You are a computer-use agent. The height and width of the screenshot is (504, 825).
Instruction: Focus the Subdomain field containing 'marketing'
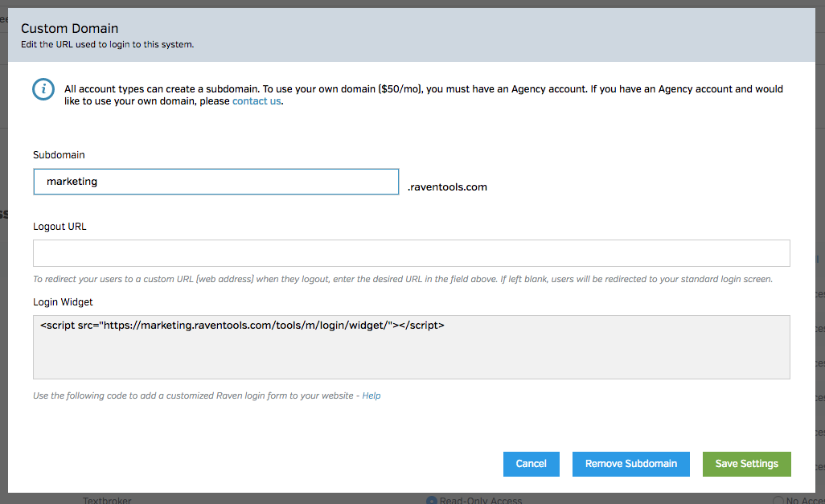pyautogui.click(x=215, y=182)
